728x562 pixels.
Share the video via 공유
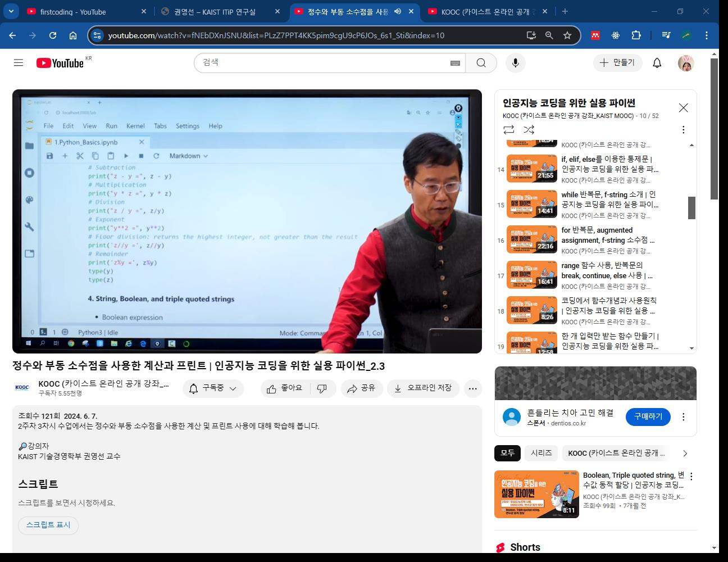361,388
